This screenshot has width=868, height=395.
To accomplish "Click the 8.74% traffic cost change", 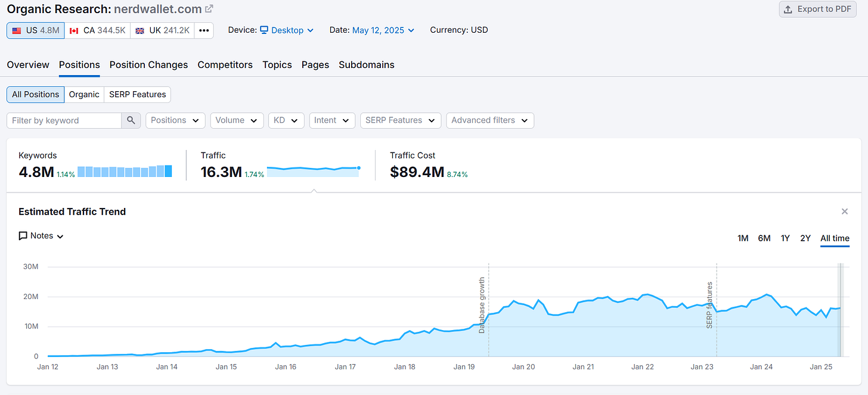I will [457, 175].
